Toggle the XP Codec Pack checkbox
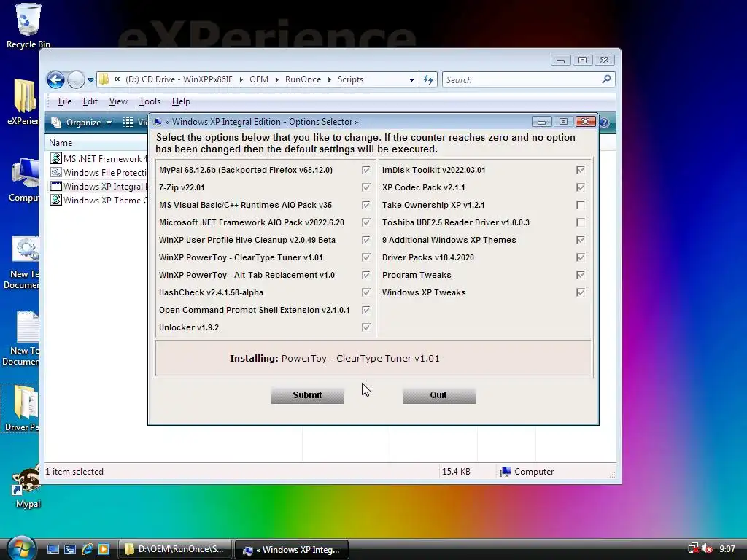Viewport: 747px width, 560px height. 580,187
